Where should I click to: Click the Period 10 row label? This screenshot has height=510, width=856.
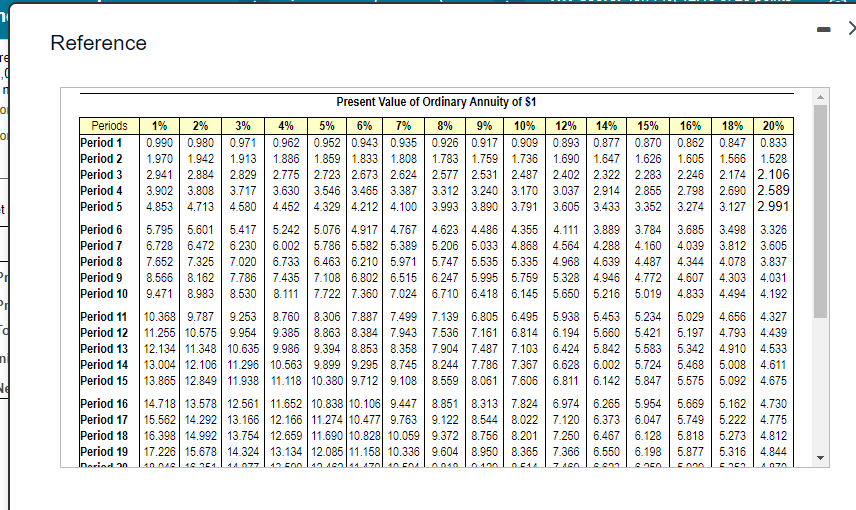pos(104,293)
